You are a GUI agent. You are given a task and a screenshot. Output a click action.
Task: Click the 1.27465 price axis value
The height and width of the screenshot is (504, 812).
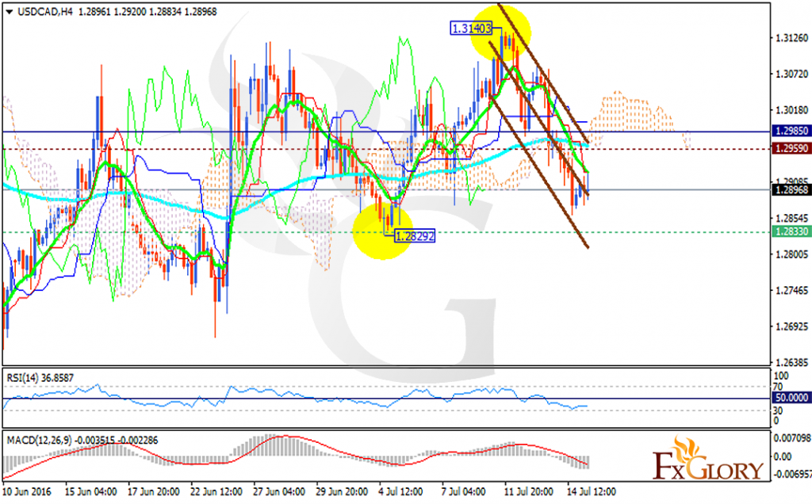pos(791,291)
